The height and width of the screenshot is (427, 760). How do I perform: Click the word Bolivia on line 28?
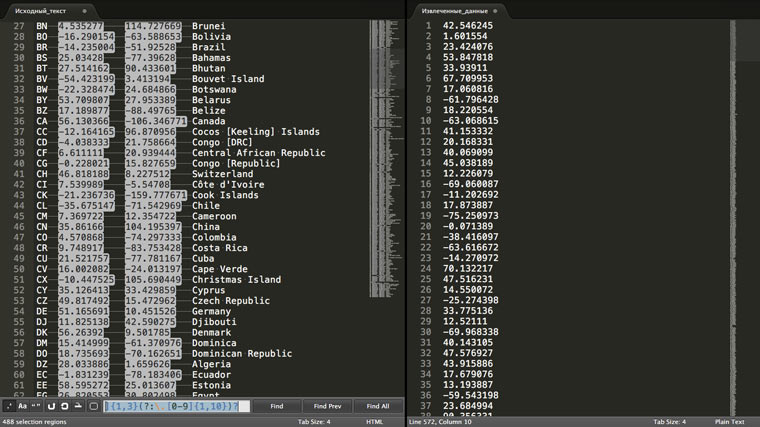point(211,37)
